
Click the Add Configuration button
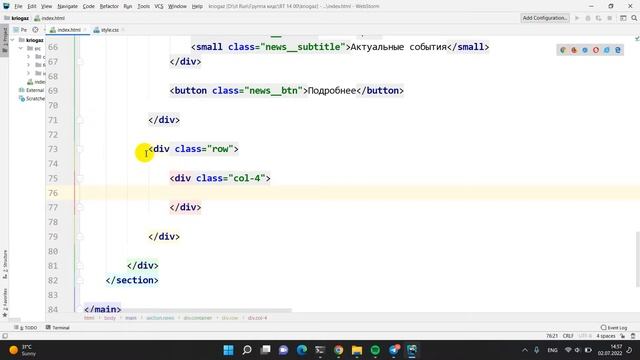(x=545, y=18)
